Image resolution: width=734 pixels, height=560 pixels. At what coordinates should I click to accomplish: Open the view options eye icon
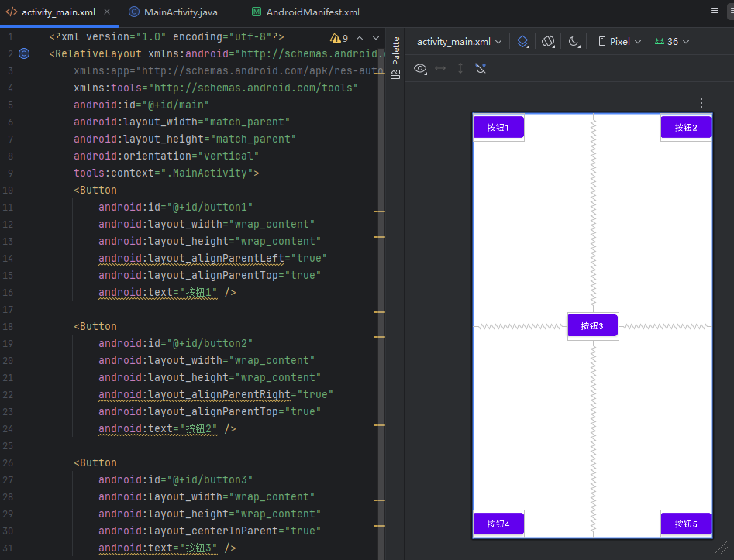tap(420, 69)
